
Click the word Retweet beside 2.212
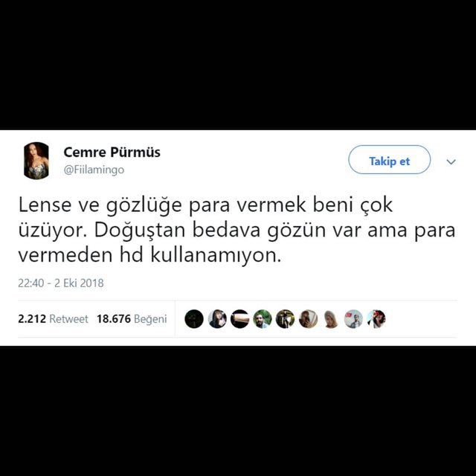68,319
